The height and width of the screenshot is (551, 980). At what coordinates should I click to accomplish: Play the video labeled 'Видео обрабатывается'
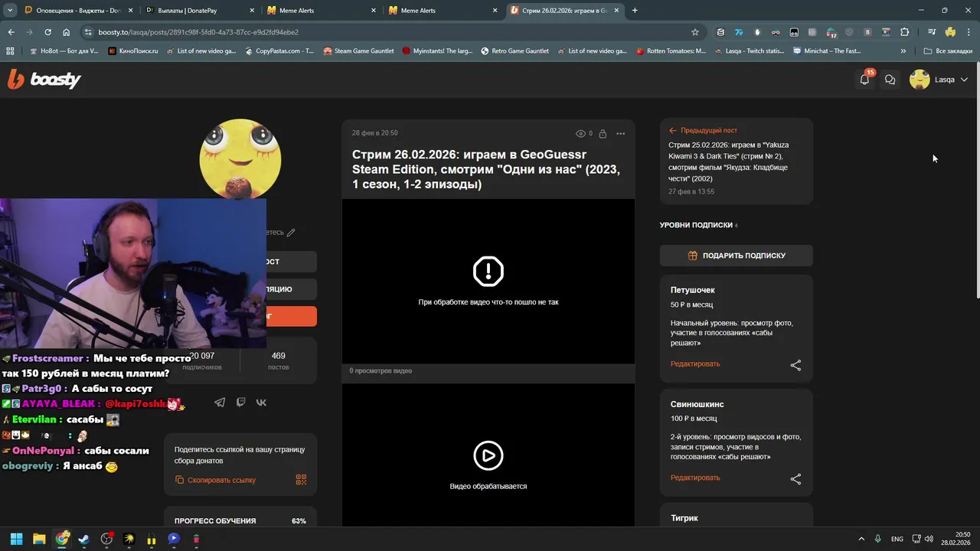click(488, 455)
